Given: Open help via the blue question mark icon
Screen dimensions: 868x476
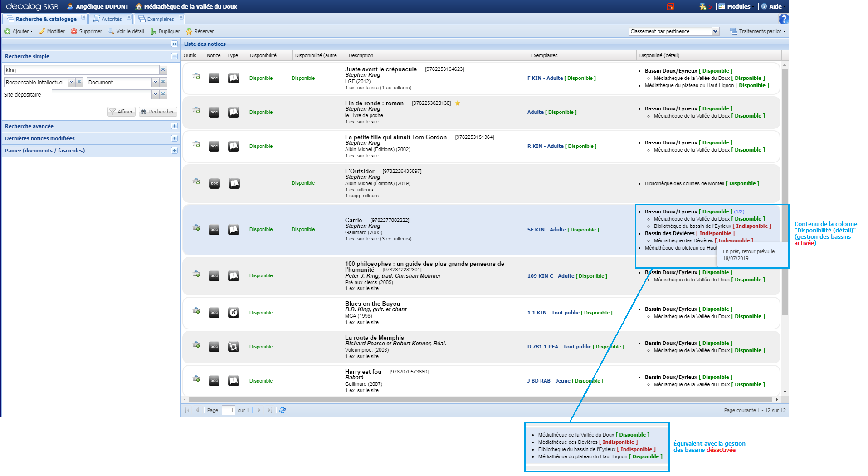Looking at the screenshot, I should [784, 19].
